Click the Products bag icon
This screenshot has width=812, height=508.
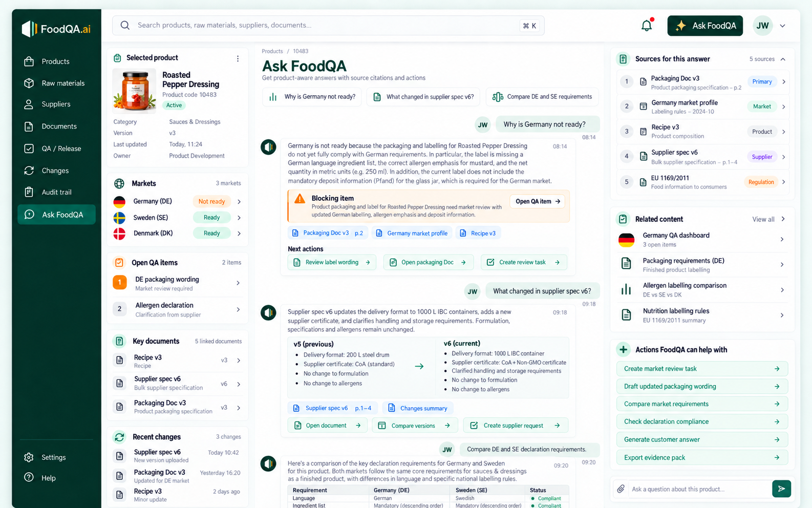click(x=29, y=61)
